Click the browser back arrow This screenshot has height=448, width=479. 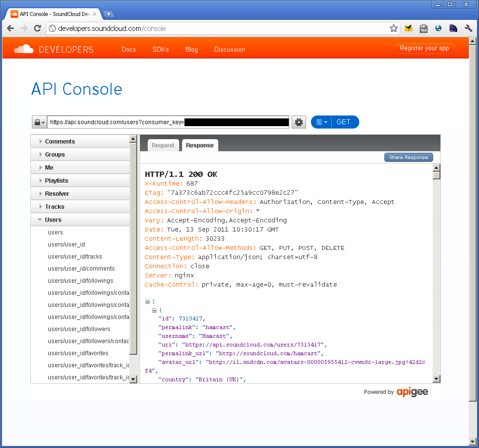click(11, 28)
